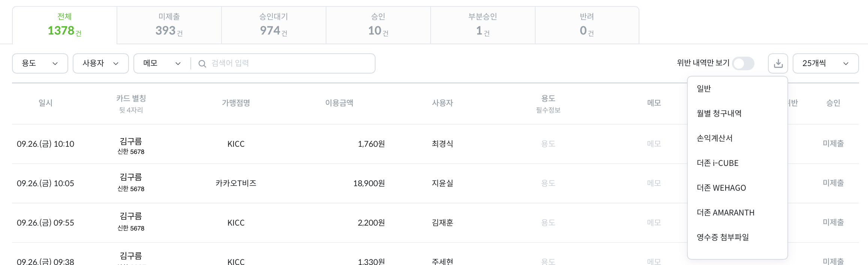868x265 pixels.
Task: Choose 월별 청구내역 from export menu
Action: 719,113
